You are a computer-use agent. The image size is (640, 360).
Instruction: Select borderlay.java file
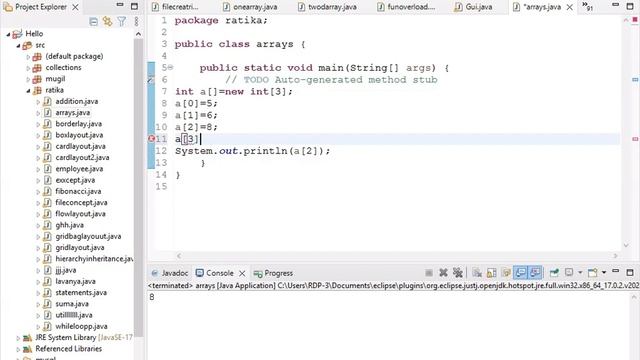(78, 124)
